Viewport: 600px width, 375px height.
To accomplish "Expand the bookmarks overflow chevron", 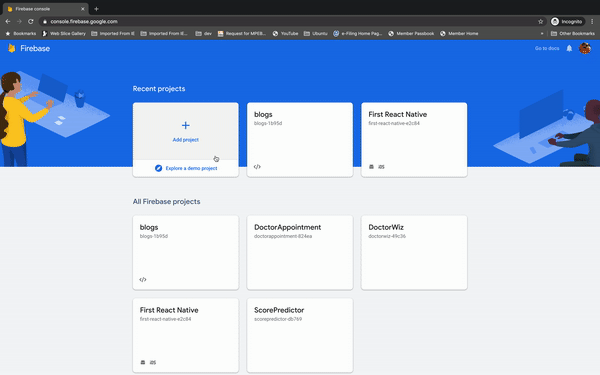I will pyautogui.click(x=542, y=34).
